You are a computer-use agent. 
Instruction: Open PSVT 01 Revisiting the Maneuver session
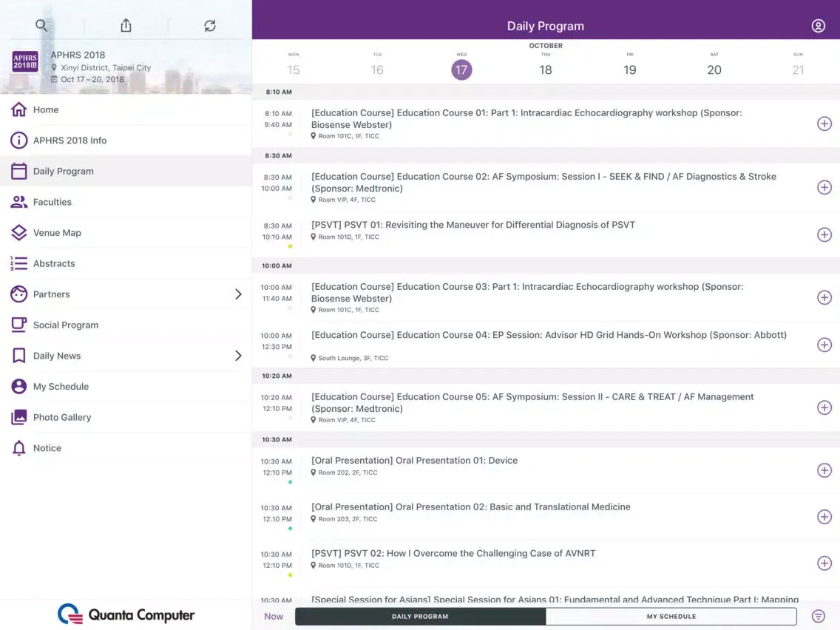(546, 234)
